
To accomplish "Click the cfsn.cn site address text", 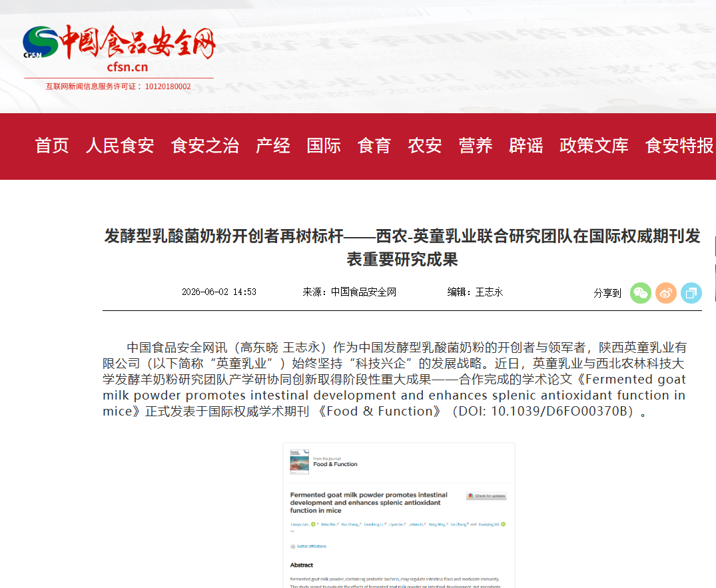I will (127, 67).
